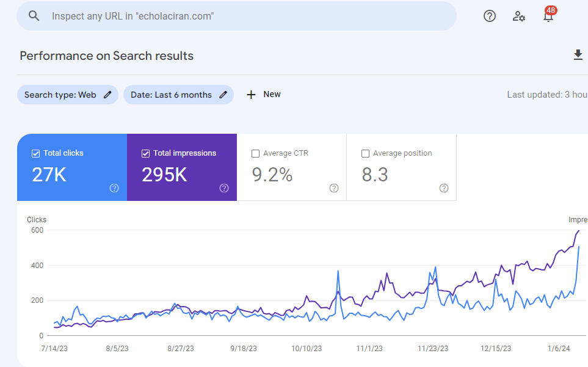Image resolution: width=588 pixels, height=367 pixels.
Task: Focus the Inspect any URL search field
Action: (237, 16)
